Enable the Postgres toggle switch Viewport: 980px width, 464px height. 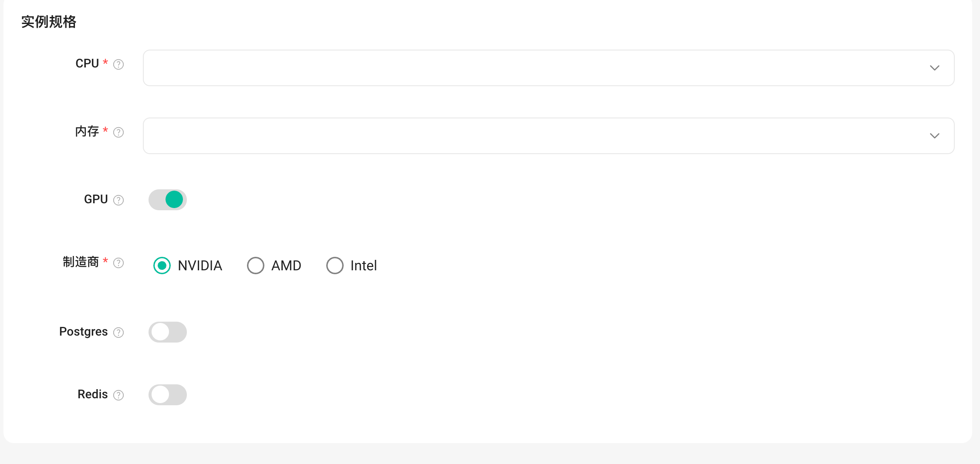(168, 332)
